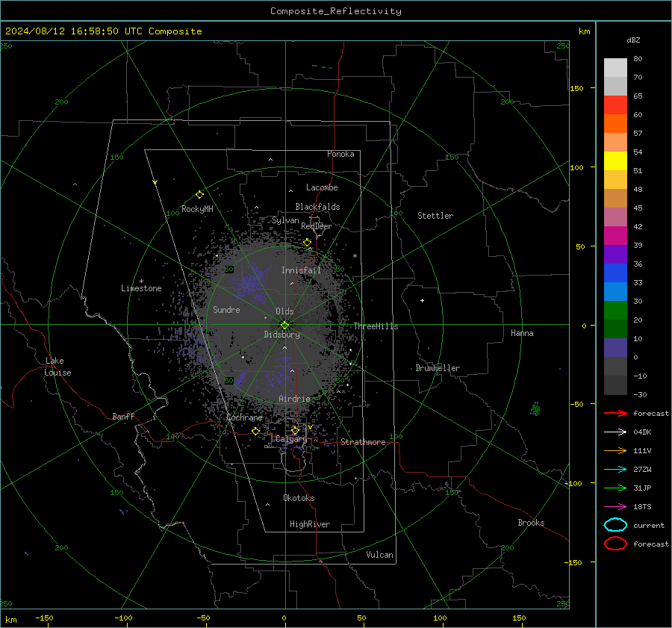Click the Innisfail town label
672x628 pixels.
pos(301,270)
